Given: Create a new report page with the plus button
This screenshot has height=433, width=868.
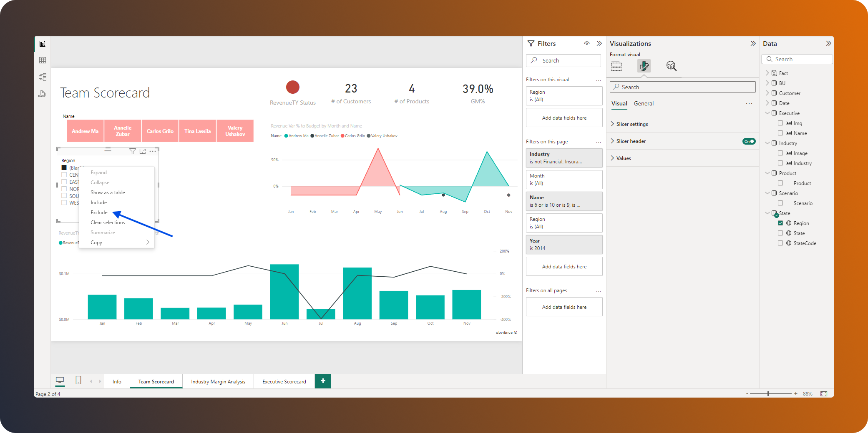Looking at the screenshot, I should click(322, 380).
